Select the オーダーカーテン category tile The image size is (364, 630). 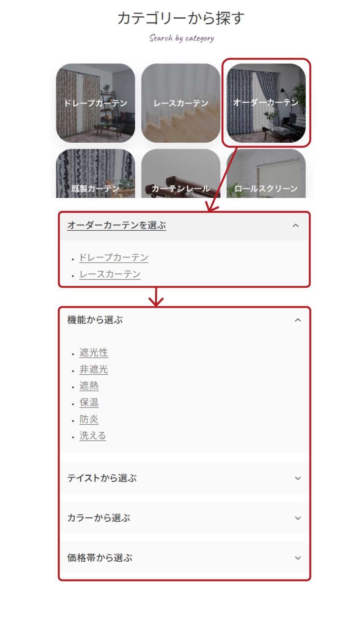click(x=266, y=103)
